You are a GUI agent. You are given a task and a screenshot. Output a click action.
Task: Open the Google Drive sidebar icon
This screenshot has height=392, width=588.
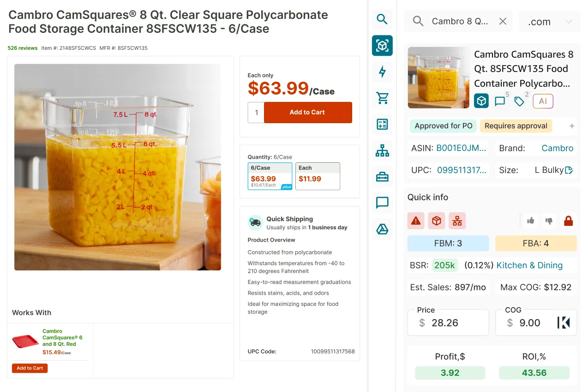[x=382, y=229]
